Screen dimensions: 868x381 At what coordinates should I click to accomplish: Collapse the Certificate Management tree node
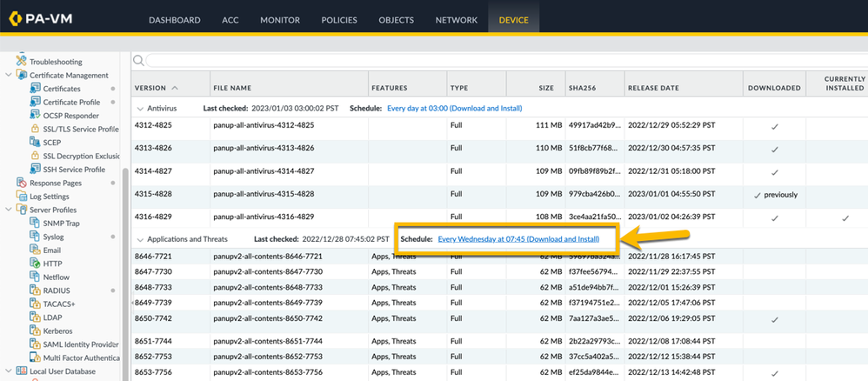[x=10, y=76]
